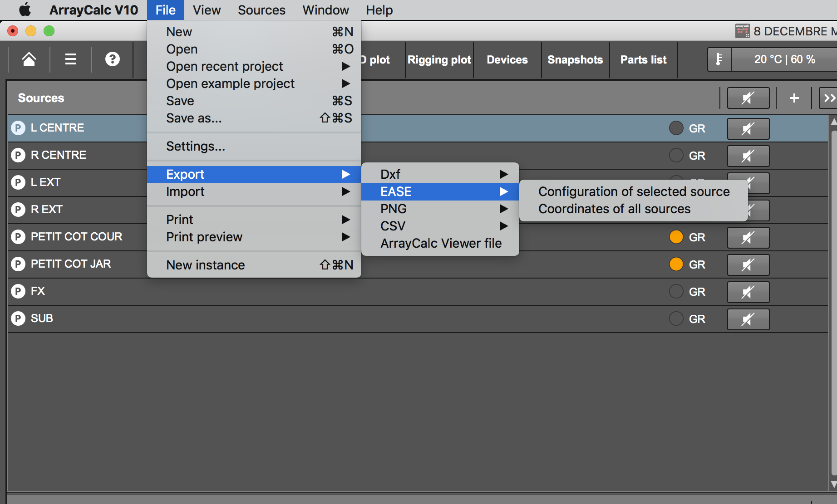Toggle mute for the SUB source
Screen dimensions: 837x504
(748, 319)
